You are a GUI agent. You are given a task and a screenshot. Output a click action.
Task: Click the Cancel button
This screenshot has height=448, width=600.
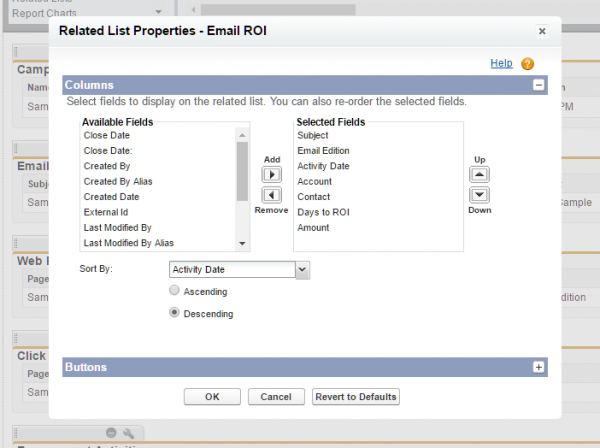pyautogui.click(x=275, y=397)
